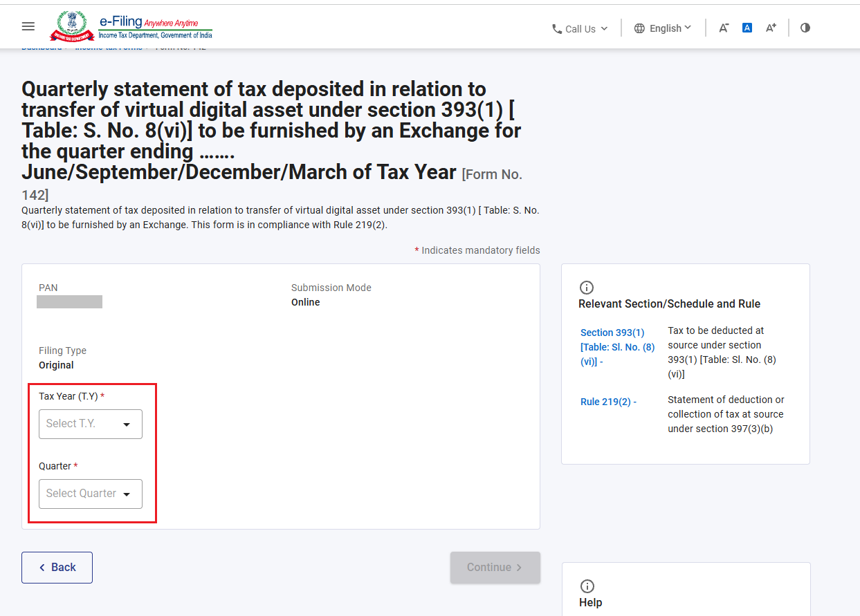Click the Continue button

click(495, 568)
